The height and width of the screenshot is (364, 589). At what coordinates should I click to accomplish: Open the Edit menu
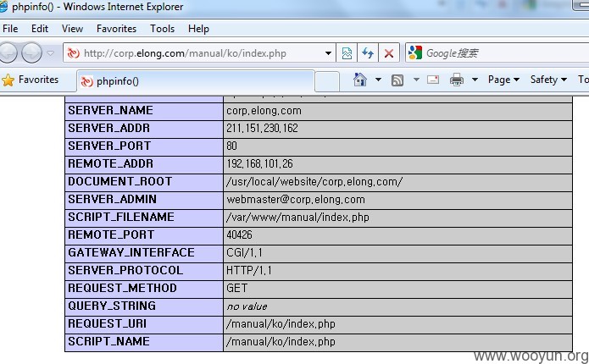click(x=40, y=29)
